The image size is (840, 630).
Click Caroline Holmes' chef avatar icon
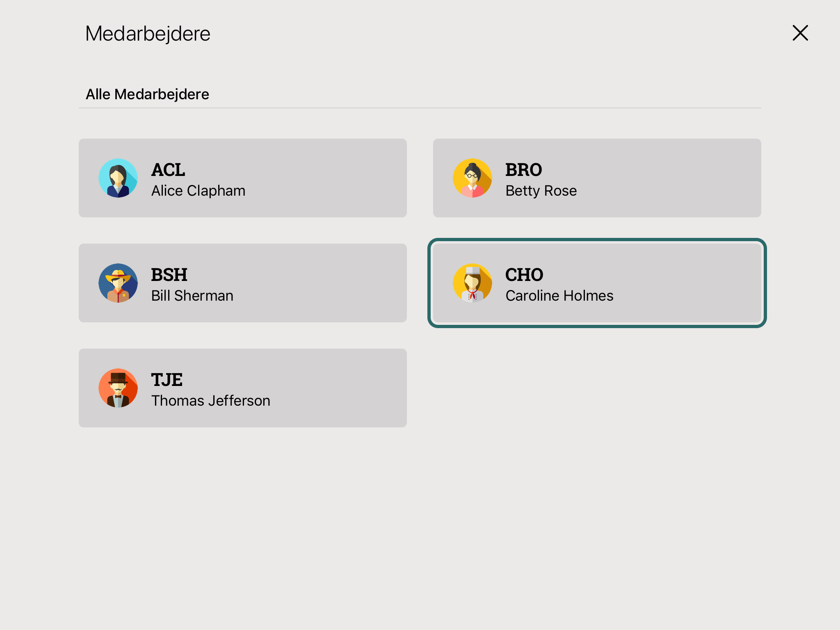tap(472, 283)
